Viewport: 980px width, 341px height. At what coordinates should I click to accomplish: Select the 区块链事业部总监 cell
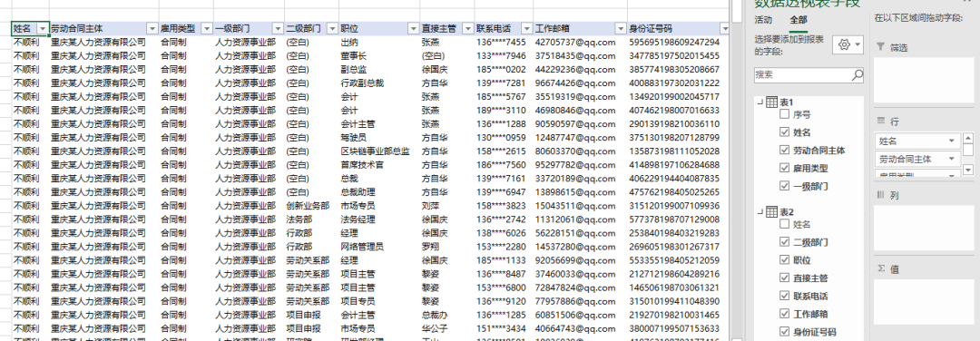379,151
